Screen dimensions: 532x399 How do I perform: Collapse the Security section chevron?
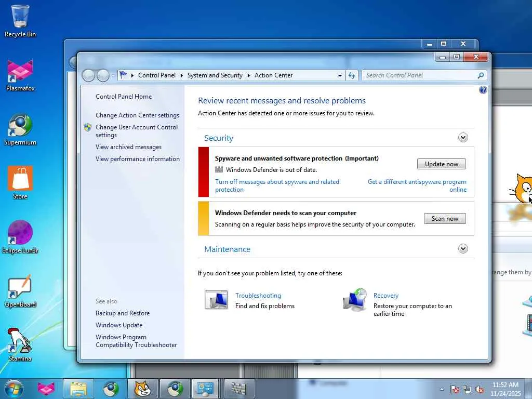coord(463,137)
